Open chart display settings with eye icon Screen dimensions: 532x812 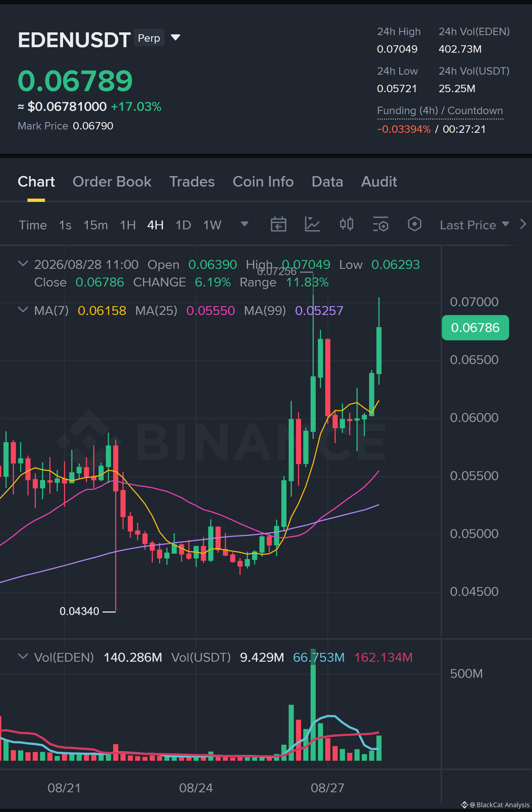[x=381, y=224]
